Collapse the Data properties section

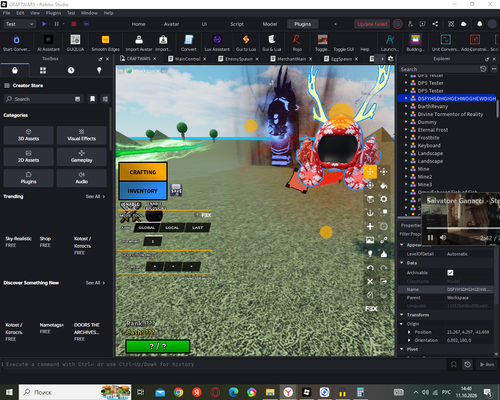pos(402,263)
